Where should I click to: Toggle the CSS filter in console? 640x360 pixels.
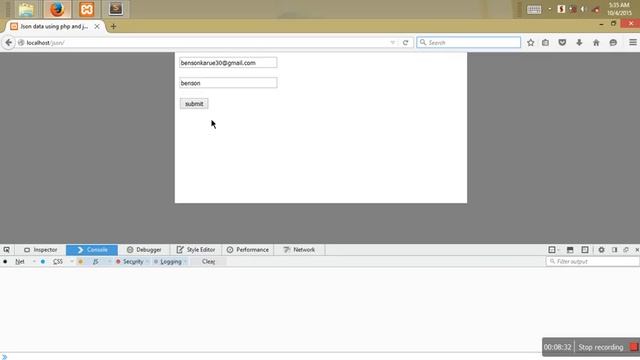58,262
